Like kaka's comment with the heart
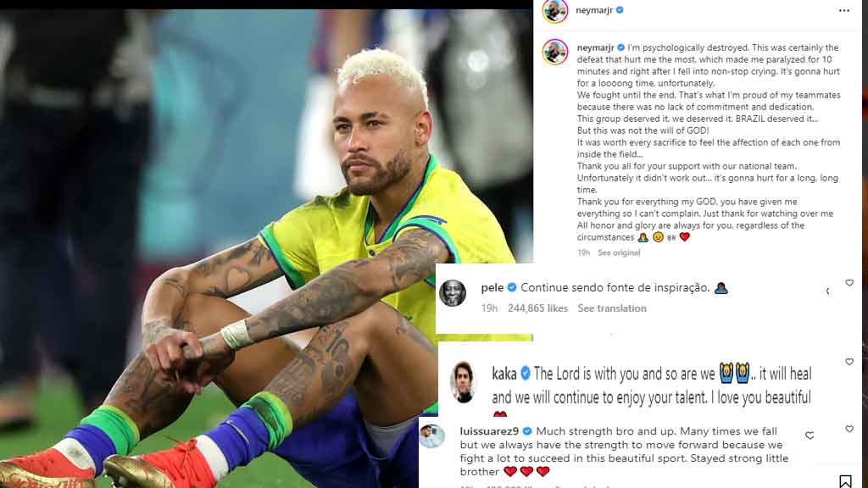Screen dimensions: 868x488 click(x=849, y=362)
